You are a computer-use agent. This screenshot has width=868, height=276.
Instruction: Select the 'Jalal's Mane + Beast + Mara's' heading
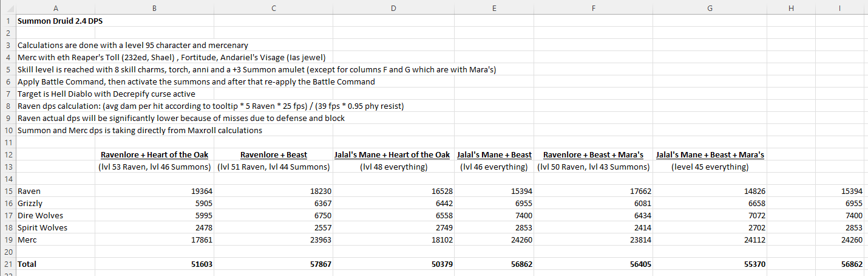pos(710,155)
